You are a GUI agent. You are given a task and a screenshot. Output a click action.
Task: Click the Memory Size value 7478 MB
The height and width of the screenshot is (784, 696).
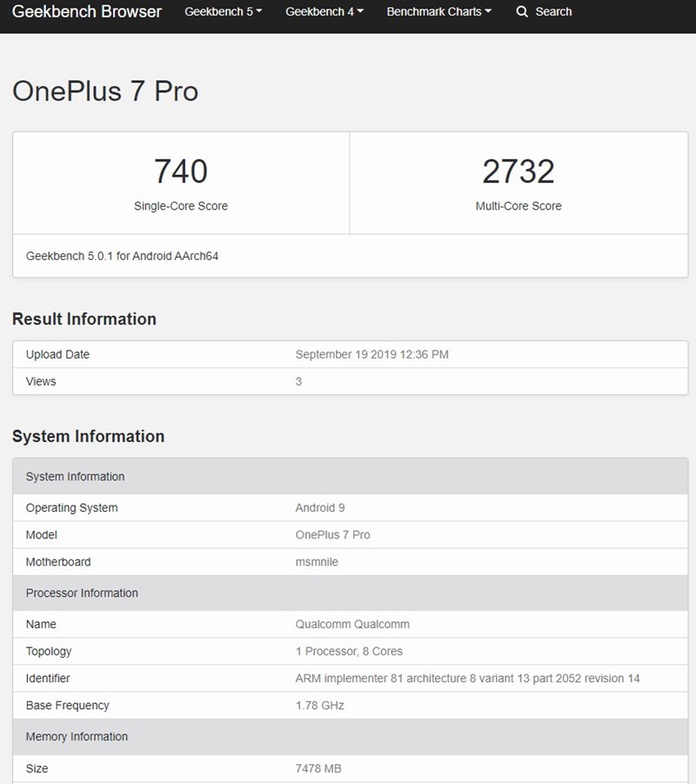pos(318,768)
